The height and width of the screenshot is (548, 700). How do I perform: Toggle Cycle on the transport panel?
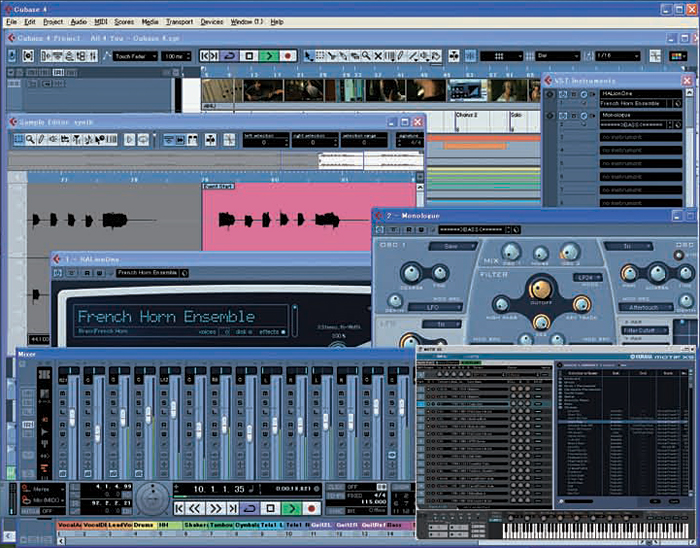250,508
